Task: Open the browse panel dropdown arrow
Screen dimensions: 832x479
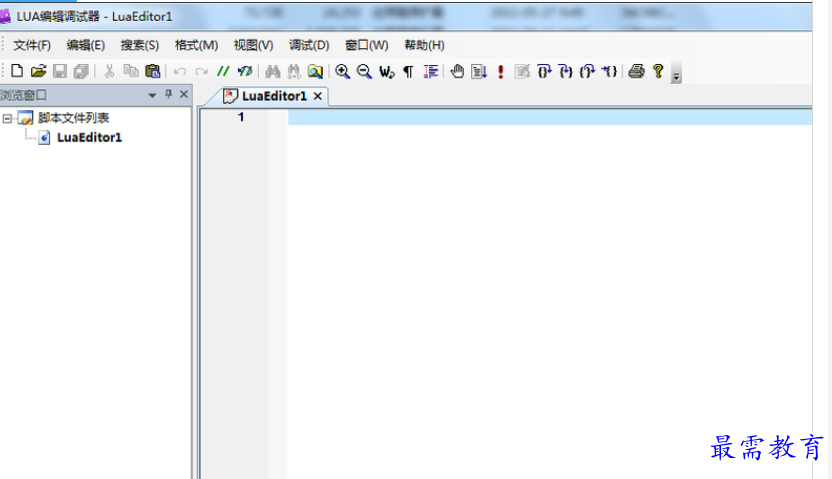Action: 152,95
